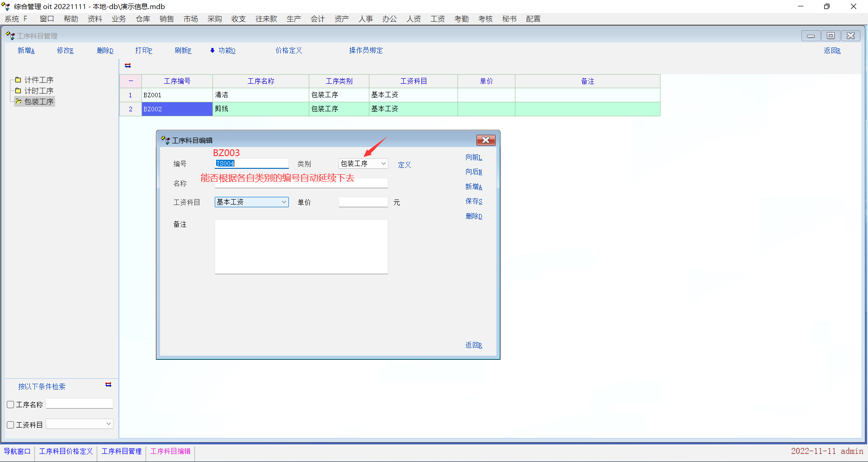Close the 工序科目编辑 dialog with the red X
This screenshot has height=462, width=868.
coord(486,140)
